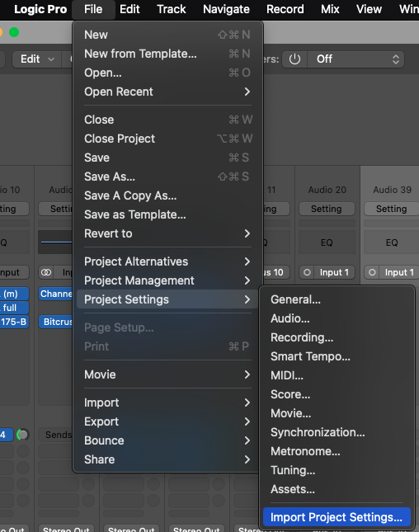Open EQ on Audio 20 channel strip
419x532 pixels.
tap(327, 242)
